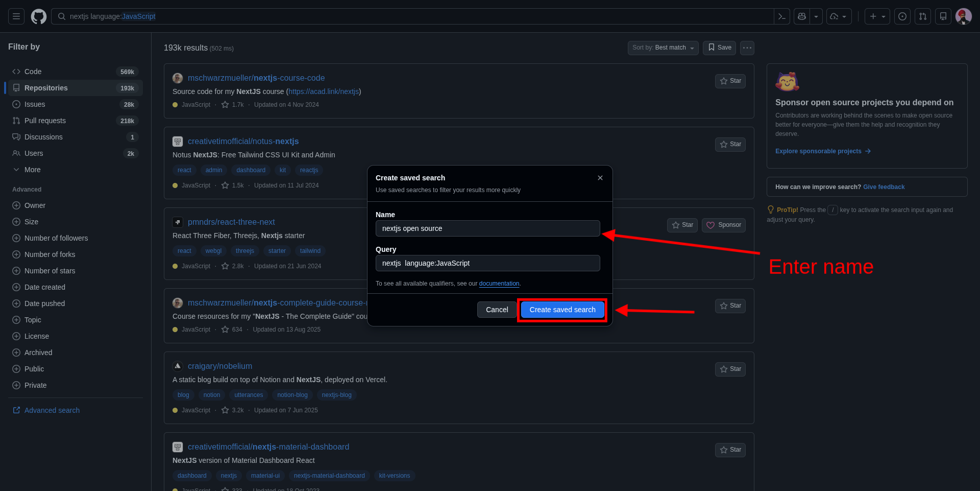The width and height of the screenshot is (980, 491).
Task: Expand the More filter options
Action: click(x=76, y=170)
